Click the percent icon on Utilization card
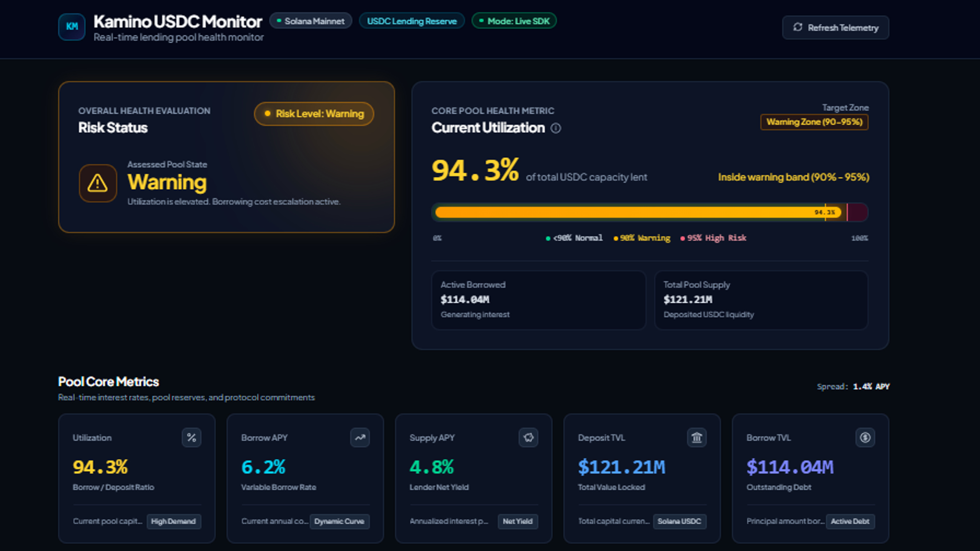980x551 pixels. pyautogui.click(x=191, y=437)
